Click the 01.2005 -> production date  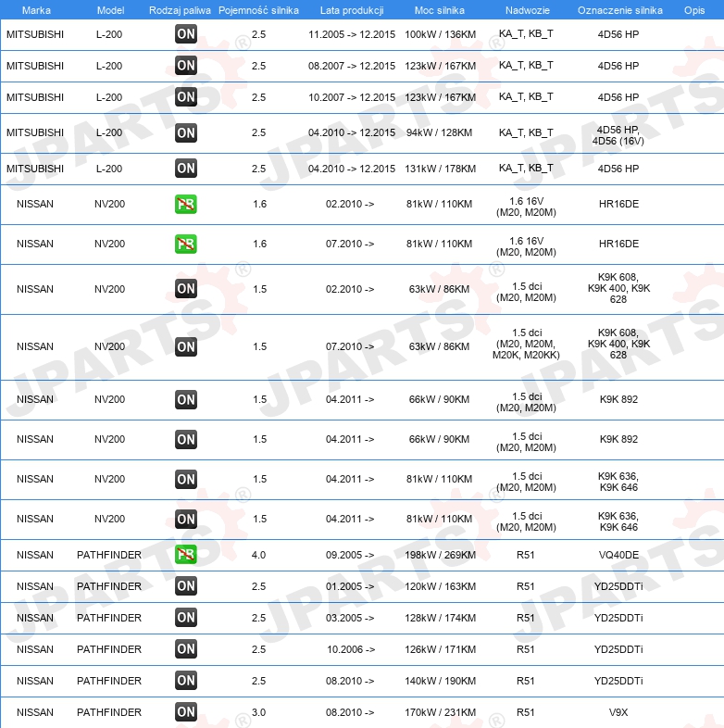[x=350, y=586]
